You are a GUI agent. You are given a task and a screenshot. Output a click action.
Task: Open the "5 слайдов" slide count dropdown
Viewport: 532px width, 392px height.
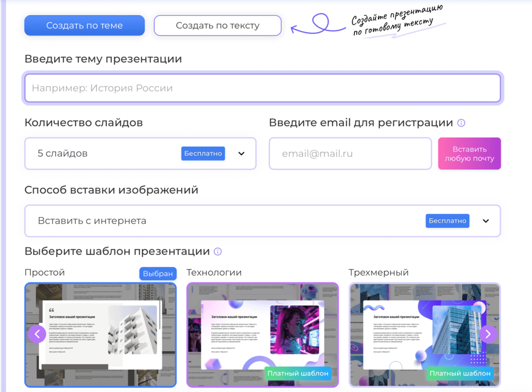140,154
